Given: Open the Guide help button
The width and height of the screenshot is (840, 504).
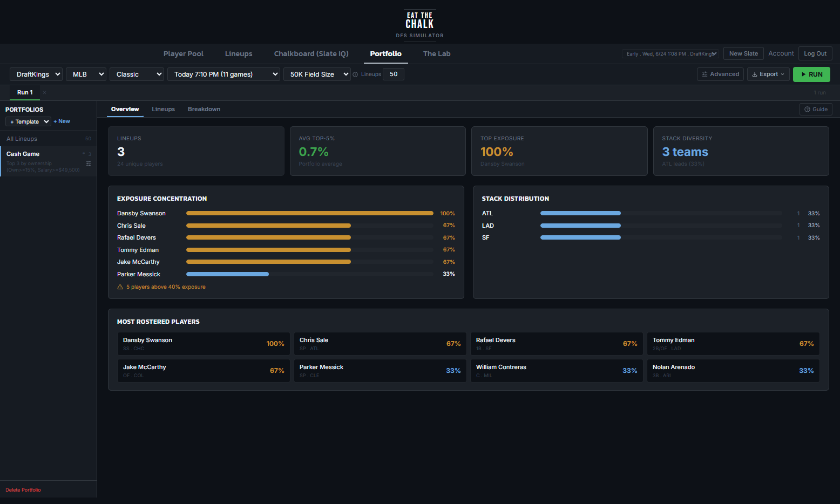Looking at the screenshot, I should [x=816, y=109].
